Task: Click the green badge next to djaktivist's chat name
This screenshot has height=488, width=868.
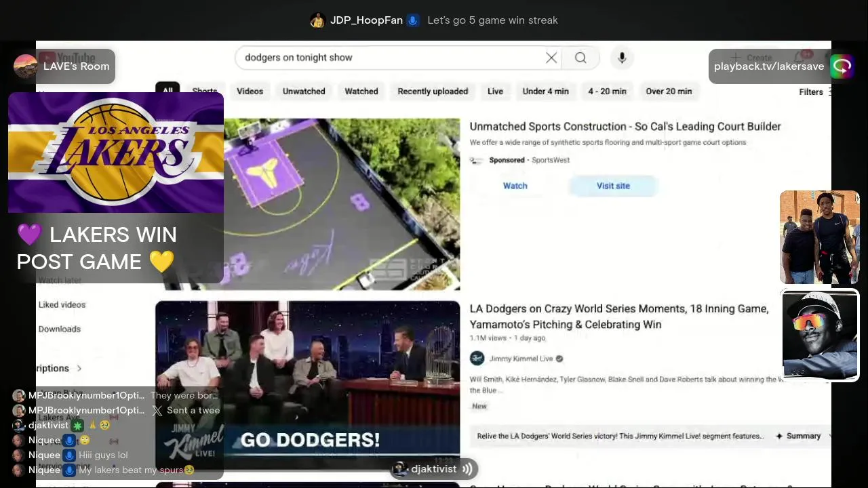Action: click(78, 426)
